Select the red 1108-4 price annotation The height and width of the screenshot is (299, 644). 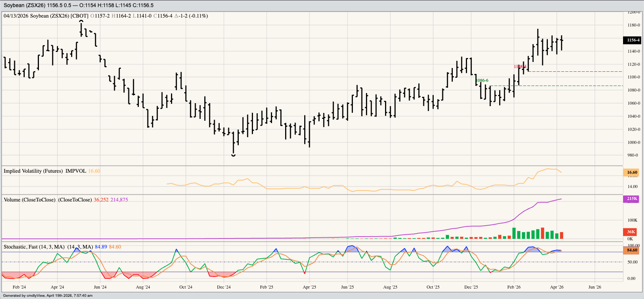[x=520, y=67]
